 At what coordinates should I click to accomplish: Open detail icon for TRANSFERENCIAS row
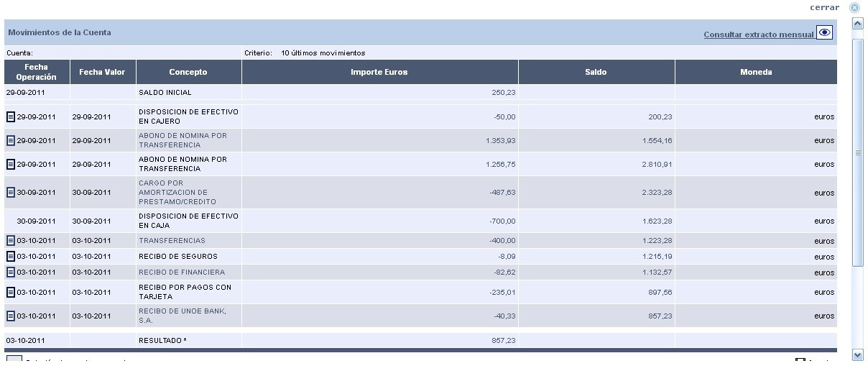tap(10, 240)
